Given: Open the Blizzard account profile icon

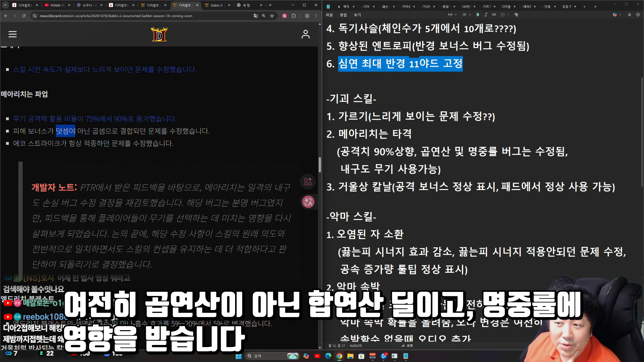Looking at the screenshot, I should click(306, 34).
